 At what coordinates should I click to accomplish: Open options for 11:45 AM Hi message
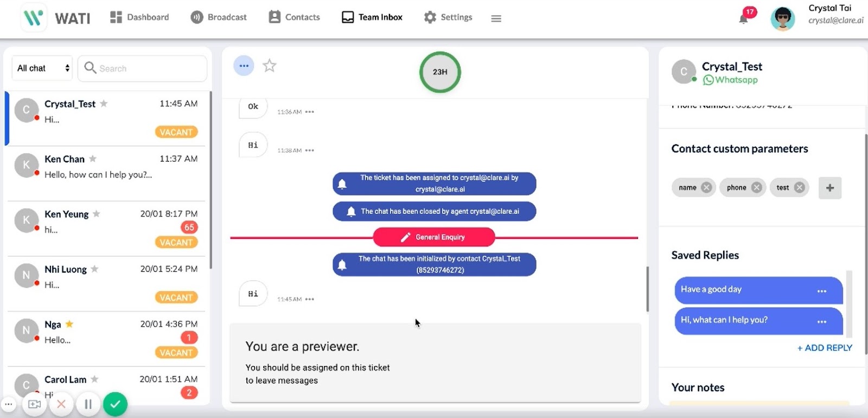point(310,299)
